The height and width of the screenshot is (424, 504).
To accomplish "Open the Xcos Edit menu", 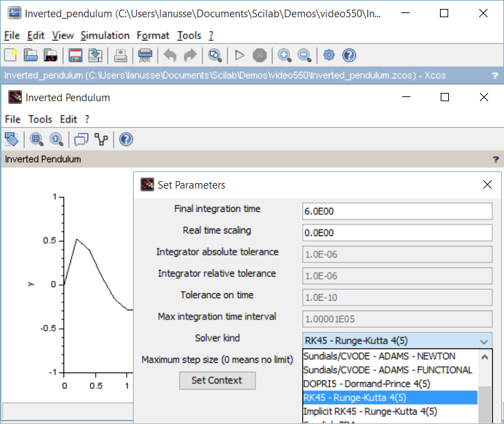I will coord(36,35).
